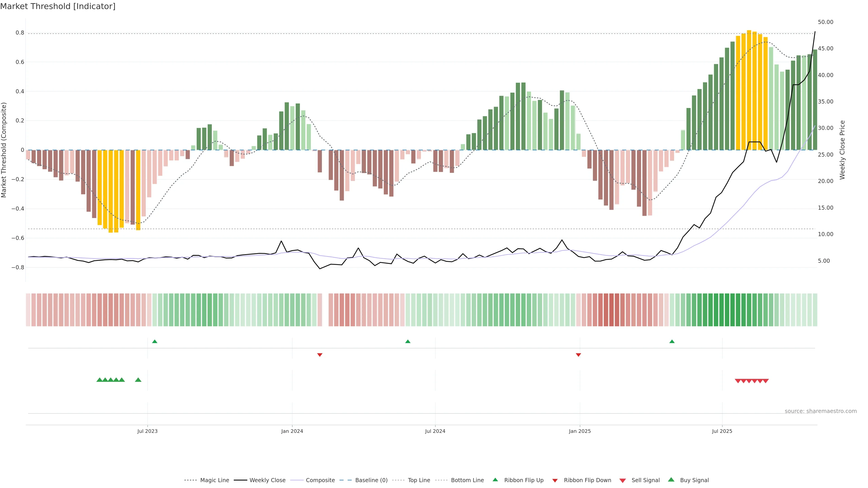Image resolution: width=868 pixels, height=488 pixels.
Task: Click the Market Threshold [Indicator] chart title
Action: point(58,6)
